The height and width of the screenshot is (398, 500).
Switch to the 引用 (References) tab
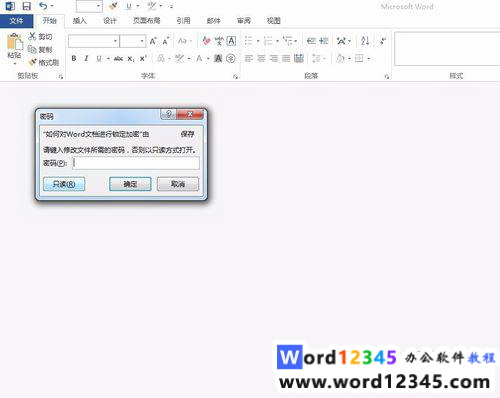pos(183,21)
